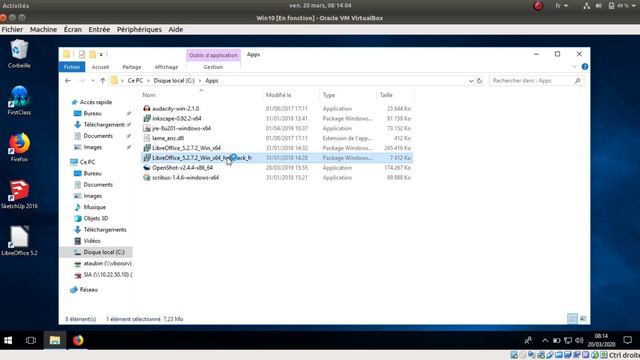Sort files by Type column header
The width and height of the screenshot is (640, 360).
pyautogui.click(x=329, y=95)
